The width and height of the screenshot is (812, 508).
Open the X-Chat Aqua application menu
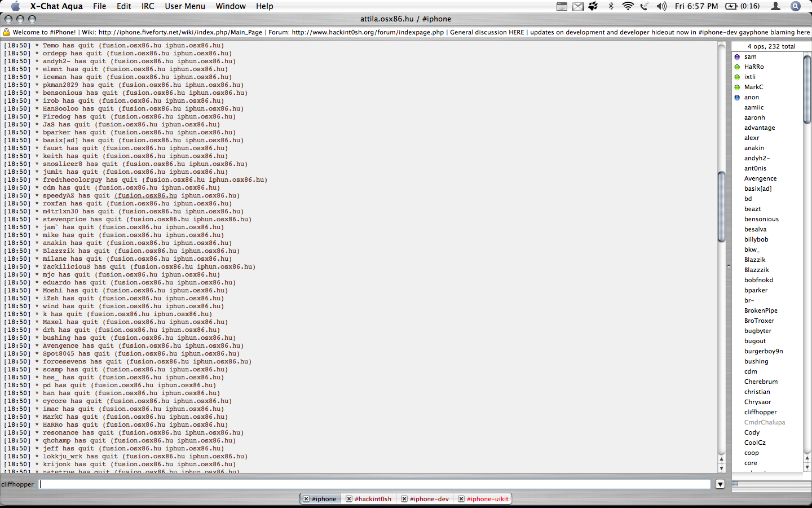tap(56, 6)
